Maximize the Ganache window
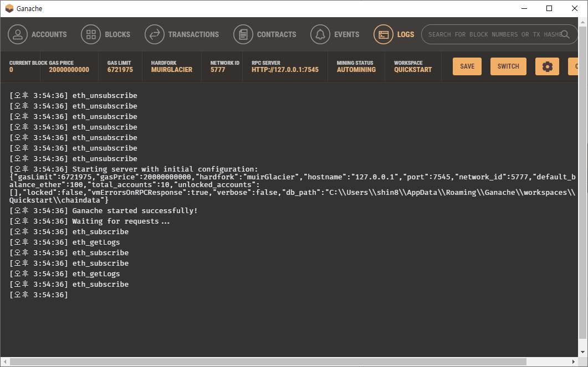This screenshot has height=367, width=588. pyautogui.click(x=549, y=8)
